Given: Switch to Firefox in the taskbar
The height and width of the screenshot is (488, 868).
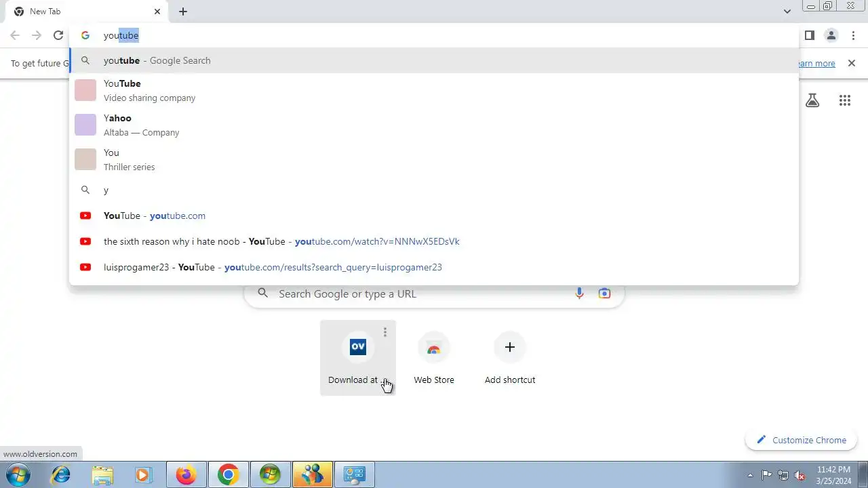Looking at the screenshot, I should (186, 474).
